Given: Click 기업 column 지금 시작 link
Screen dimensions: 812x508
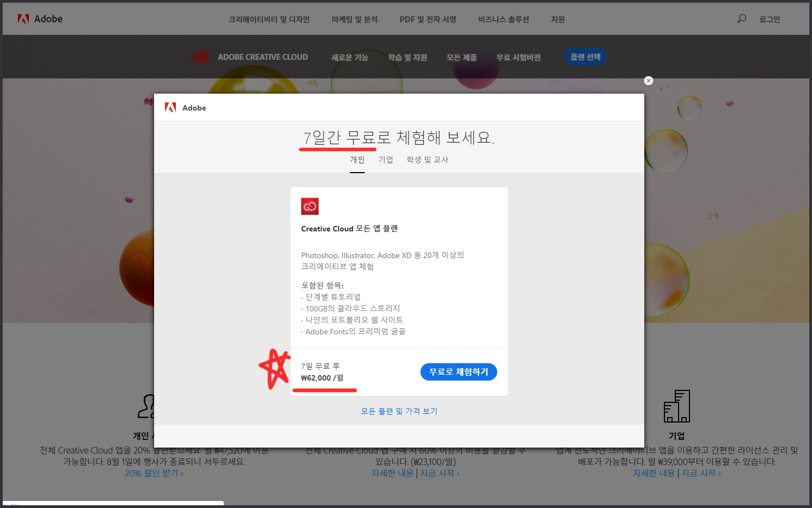Looking at the screenshot, I should [x=701, y=474].
